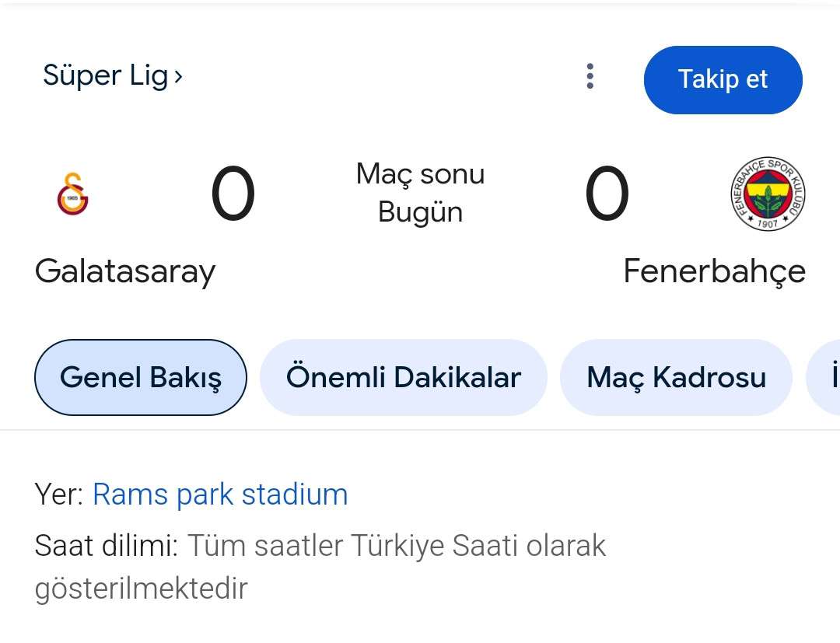Click the Yer venue label

click(x=58, y=494)
